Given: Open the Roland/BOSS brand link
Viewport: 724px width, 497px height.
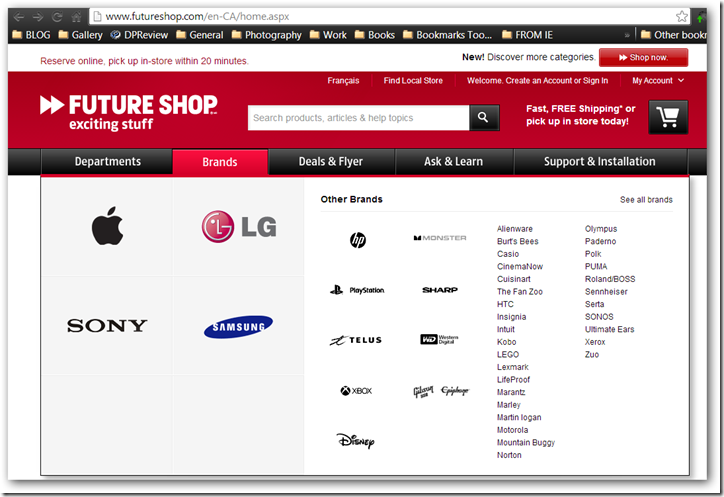Looking at the screenshot, I should pyautogui.click(x=610, y=279).
